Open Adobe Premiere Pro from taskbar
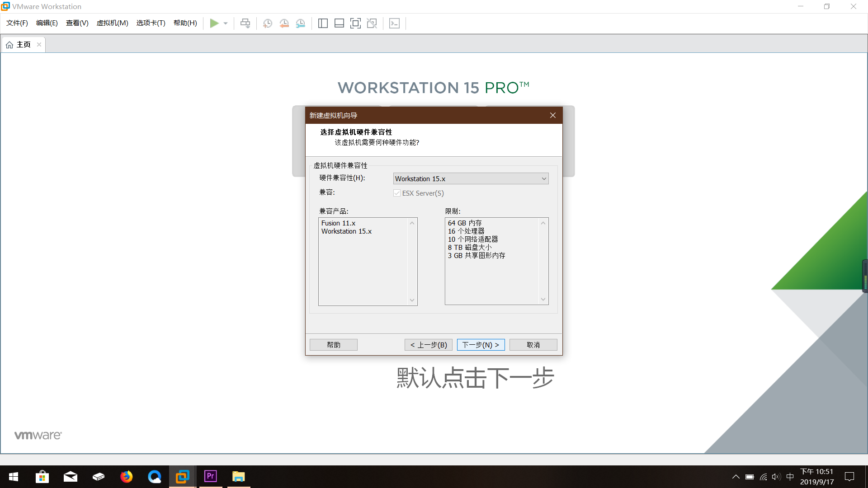 tap(211, 477)
